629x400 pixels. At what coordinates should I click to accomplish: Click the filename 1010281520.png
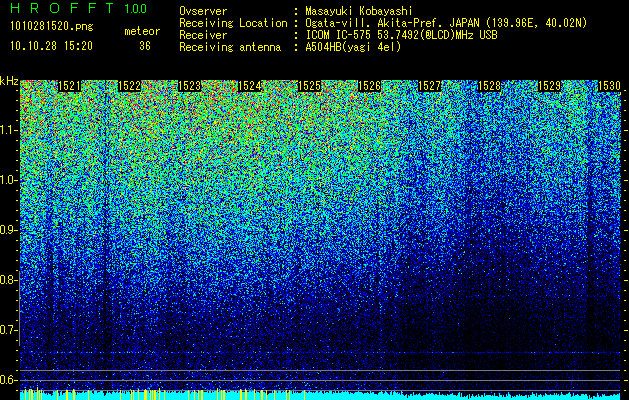[51, 27]
